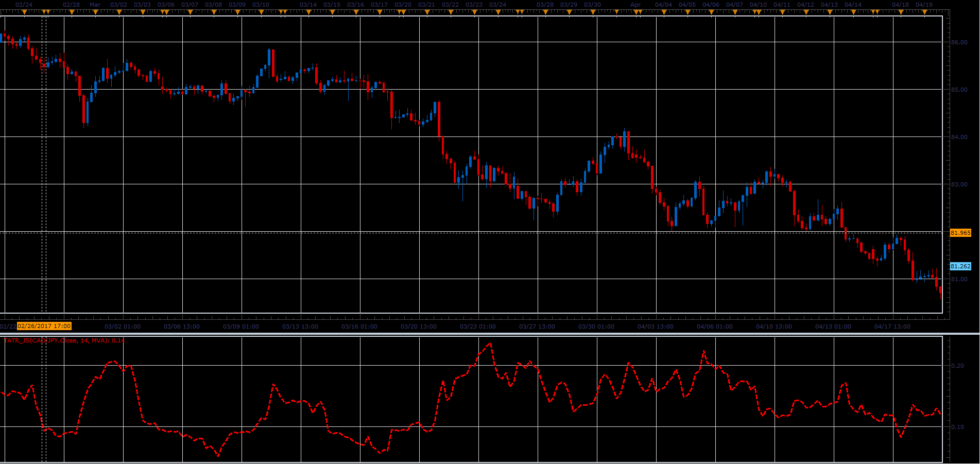Image resolution: width=980 pixels, height=464 pixels.
Task: Click the orange 81.965 price tag
Action: [x=960, y=233]
